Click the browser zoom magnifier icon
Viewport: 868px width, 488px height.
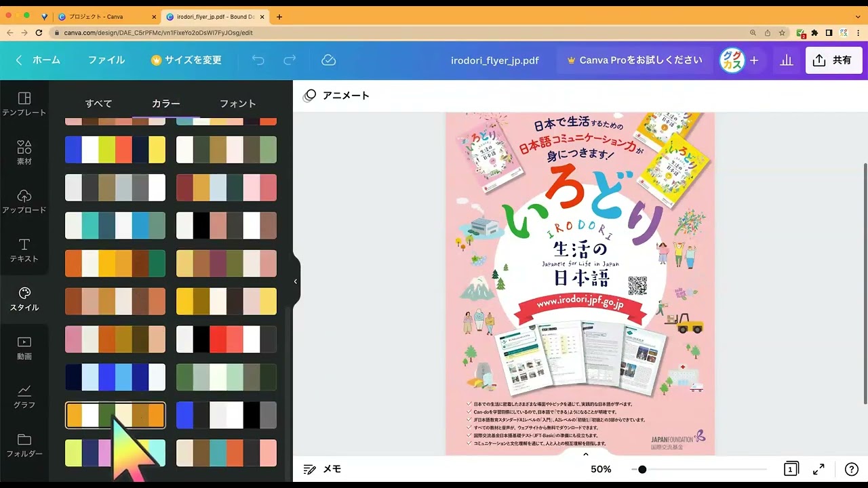coord(753,33)
